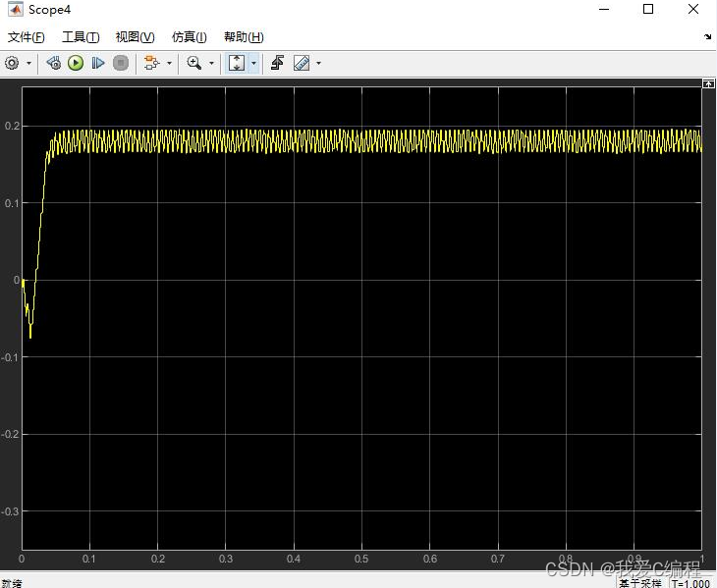Click the highlight Simulink block icon
This screenshot has height=588, width=717.
(x=150, y=63)
